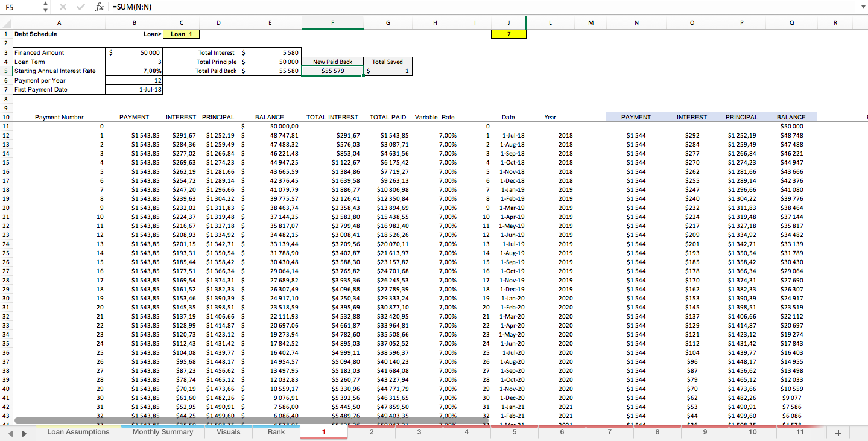Add a new sheet with the plus icon
Screen dimensions: 868x441
point(838,432)
